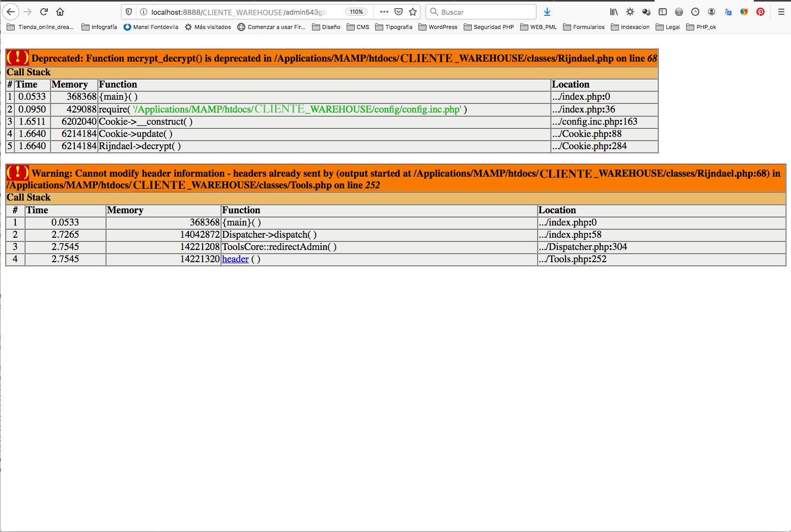Open the Tipografía bookmarks folder
The image size is (791, 532).
pyautogui.click(x=394, y=27)
